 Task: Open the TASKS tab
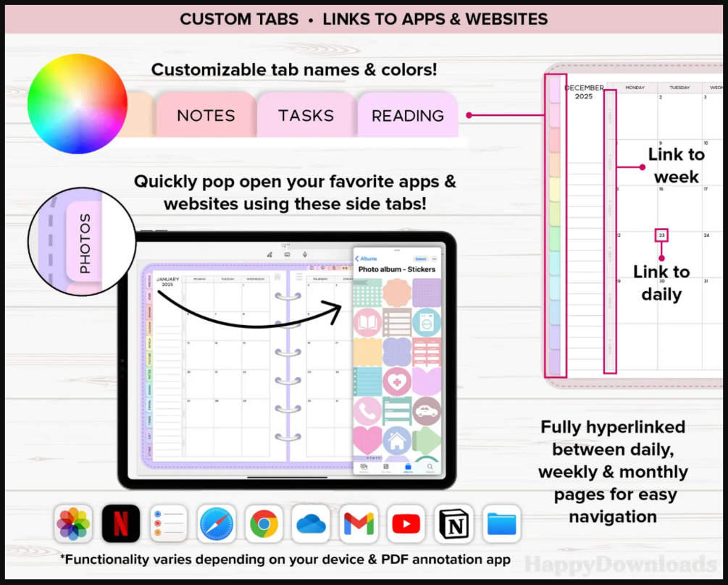[306, 114]
